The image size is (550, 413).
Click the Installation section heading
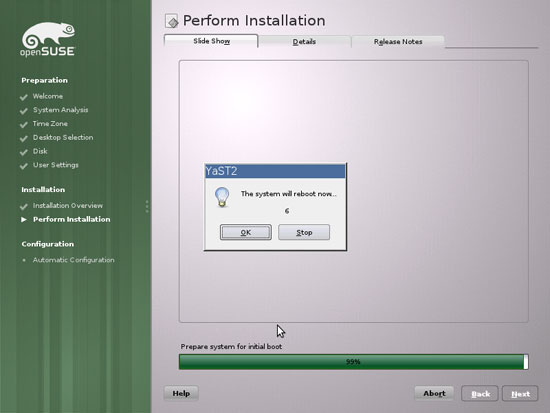(43, 189)
